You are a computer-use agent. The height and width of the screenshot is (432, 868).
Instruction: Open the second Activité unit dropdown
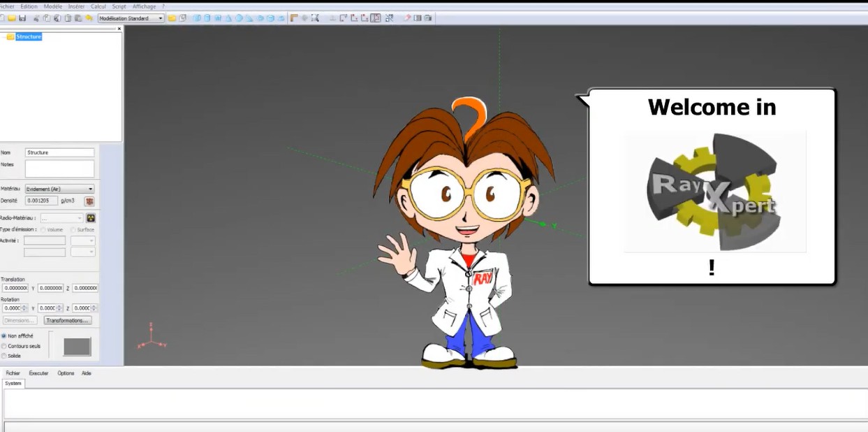click(x=83, y=252)
